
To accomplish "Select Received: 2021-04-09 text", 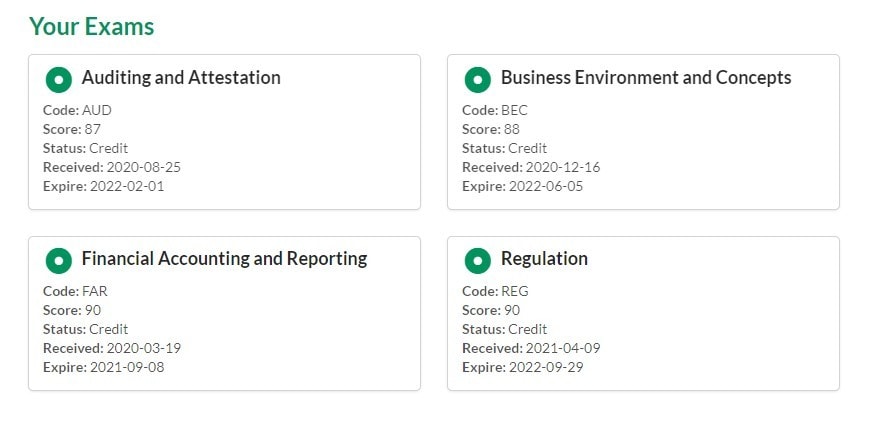I will pyautogui.click(x=531, y=348).
